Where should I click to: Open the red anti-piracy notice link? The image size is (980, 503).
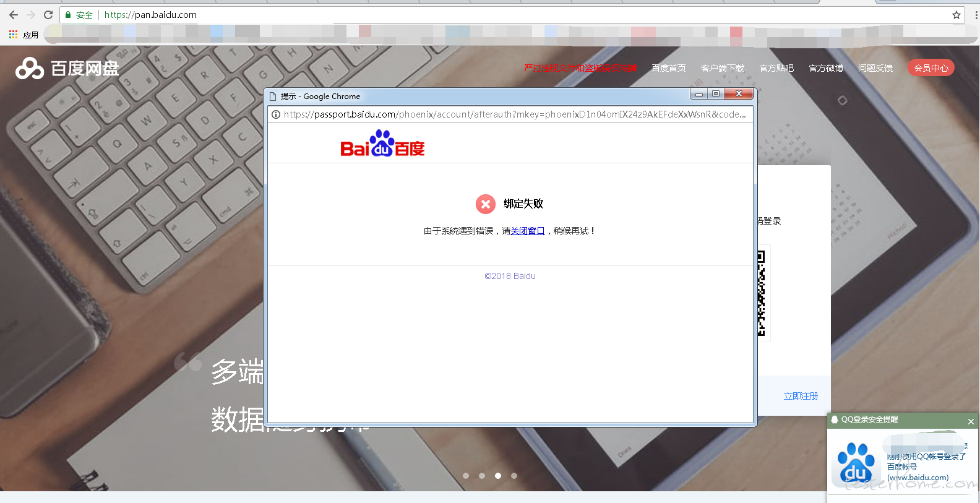click(x=580, y=68)
